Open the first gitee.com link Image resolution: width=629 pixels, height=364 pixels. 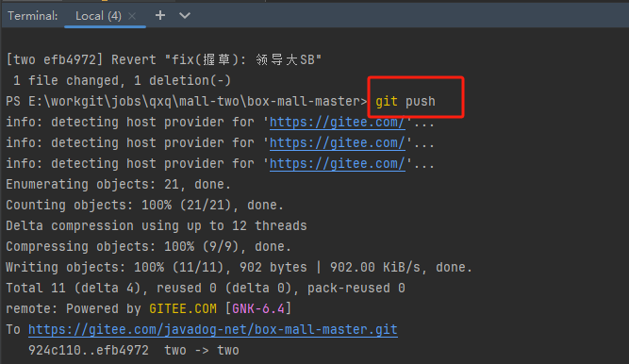click(x=337, y=122)
